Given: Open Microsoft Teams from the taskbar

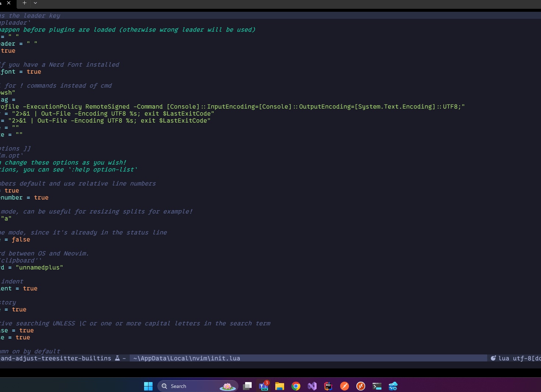Looking at the screenshot, I should click(264, 386).
